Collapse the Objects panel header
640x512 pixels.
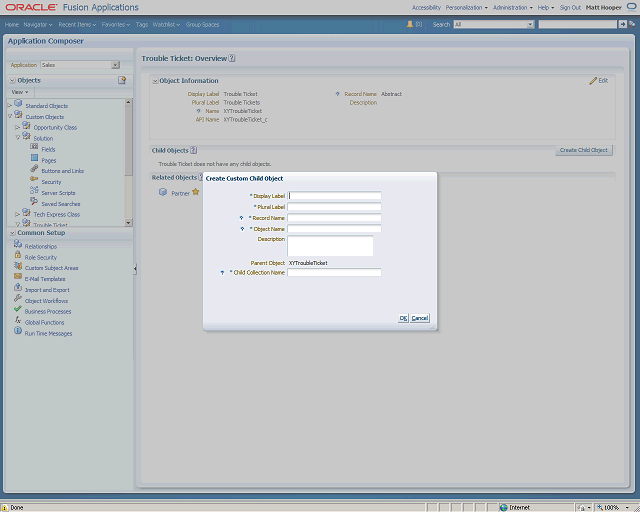coord(12,80)
